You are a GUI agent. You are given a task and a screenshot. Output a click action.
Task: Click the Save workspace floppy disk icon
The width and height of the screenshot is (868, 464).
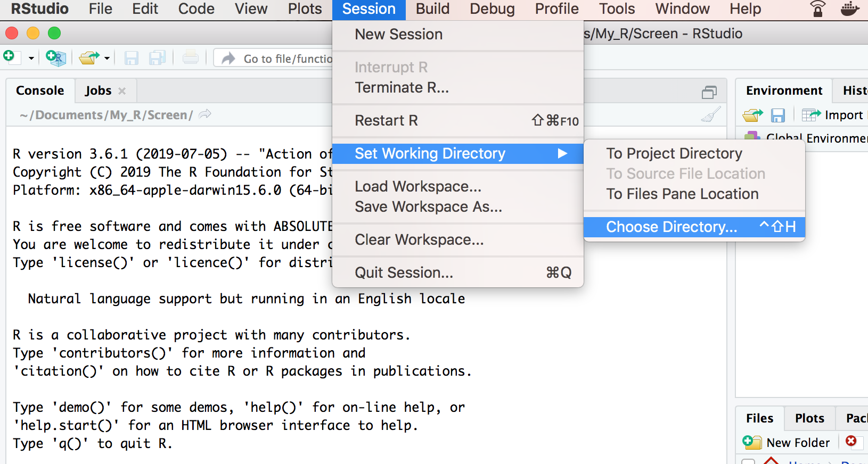(778, 115)
